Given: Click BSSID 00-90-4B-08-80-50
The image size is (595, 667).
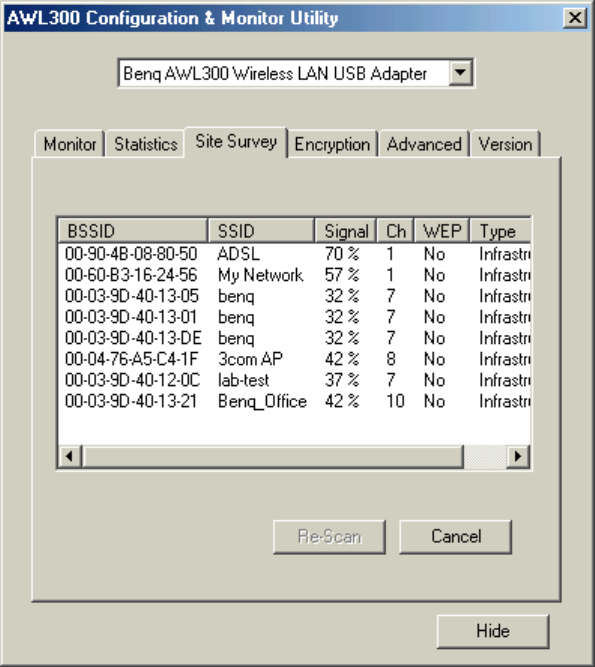Looking at the screenshot, I should [131, 254].
